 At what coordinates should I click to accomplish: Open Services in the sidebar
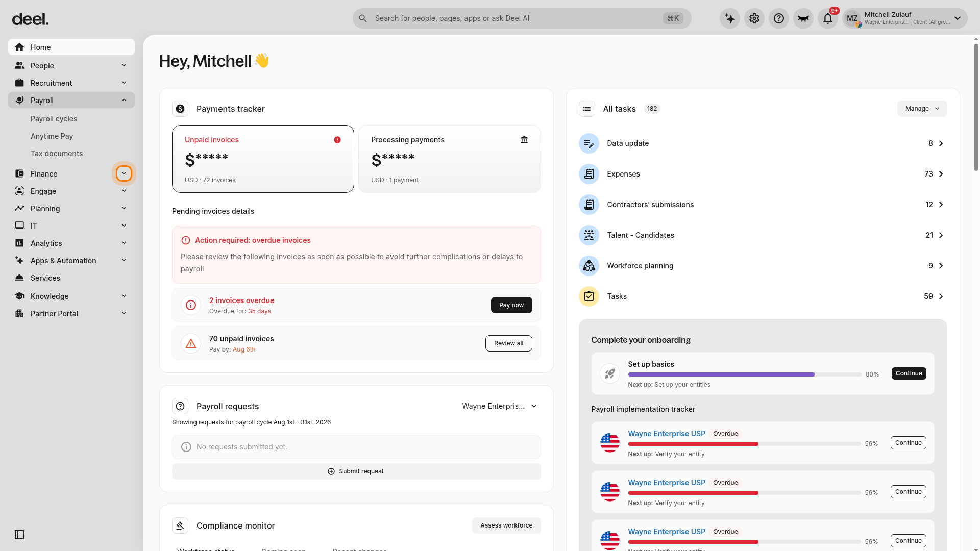tap(71, 278)
